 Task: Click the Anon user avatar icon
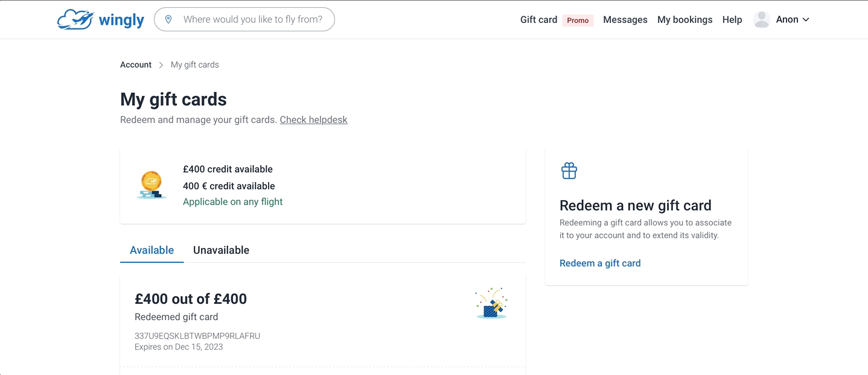pos(762,19)
